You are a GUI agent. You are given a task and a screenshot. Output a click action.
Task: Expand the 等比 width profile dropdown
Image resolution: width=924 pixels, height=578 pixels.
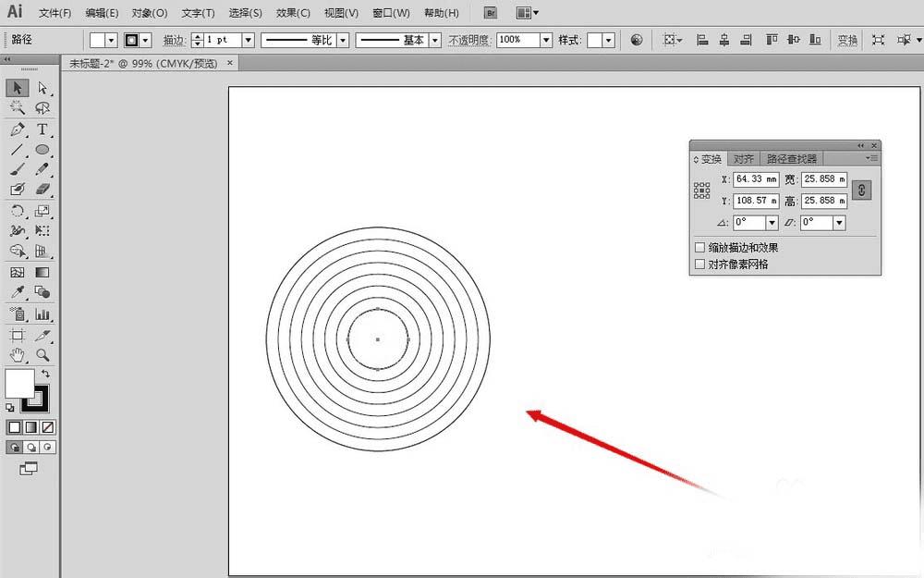point(343,40)
